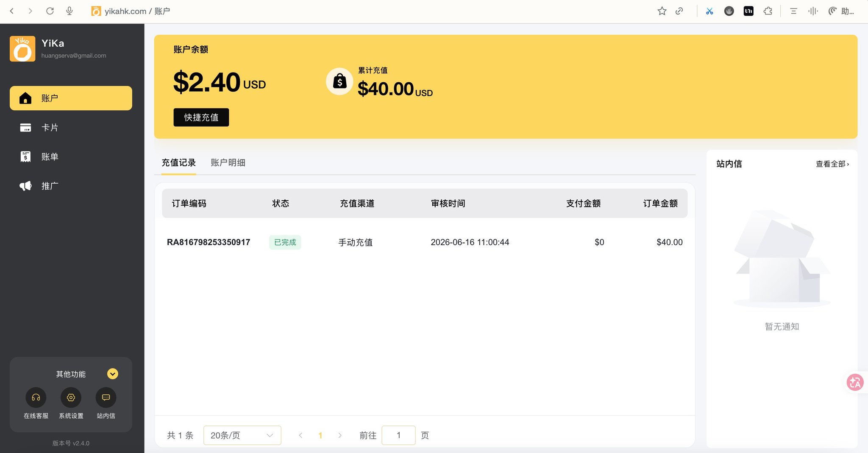
Task: Click the 站内信 panel heading
Action: tap(729, 164)
